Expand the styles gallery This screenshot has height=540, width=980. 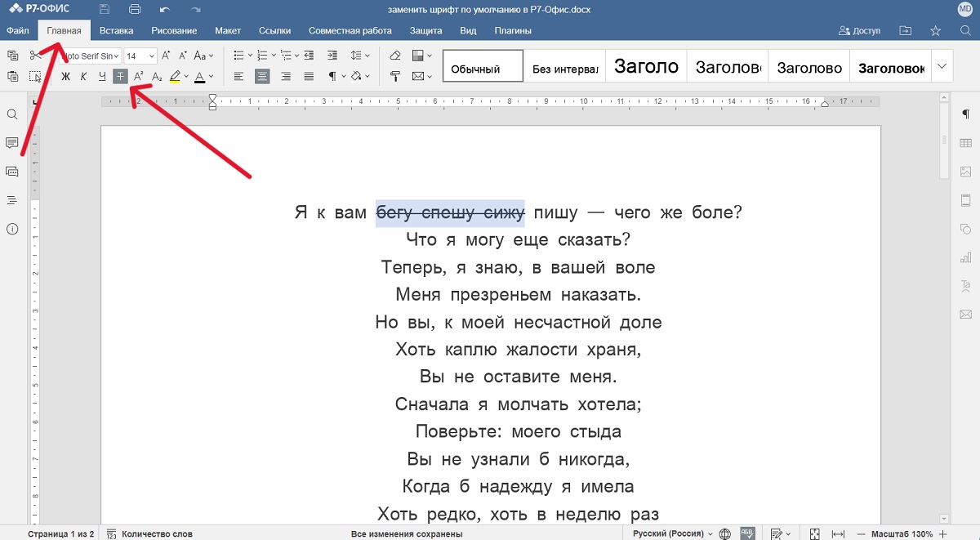coord(942,66)
